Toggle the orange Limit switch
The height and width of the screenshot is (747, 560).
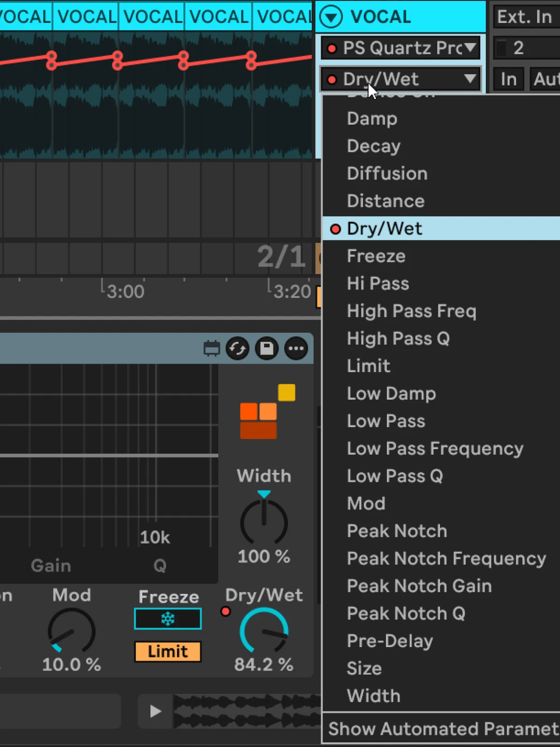(168, 651)
